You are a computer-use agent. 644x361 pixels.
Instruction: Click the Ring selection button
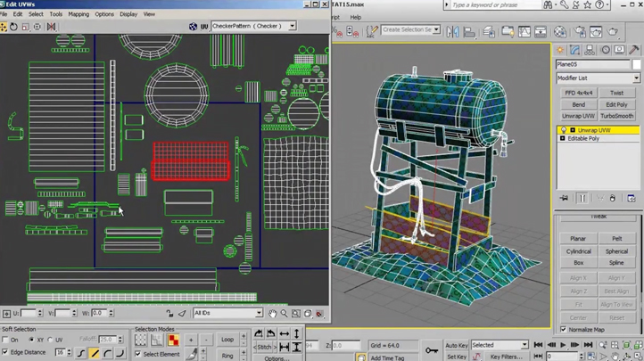[x=227, y=356]
